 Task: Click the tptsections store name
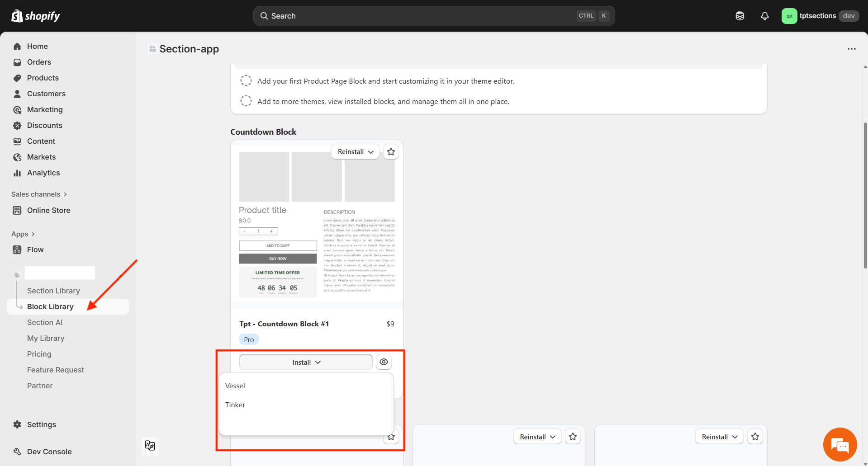tap(818, 16)
